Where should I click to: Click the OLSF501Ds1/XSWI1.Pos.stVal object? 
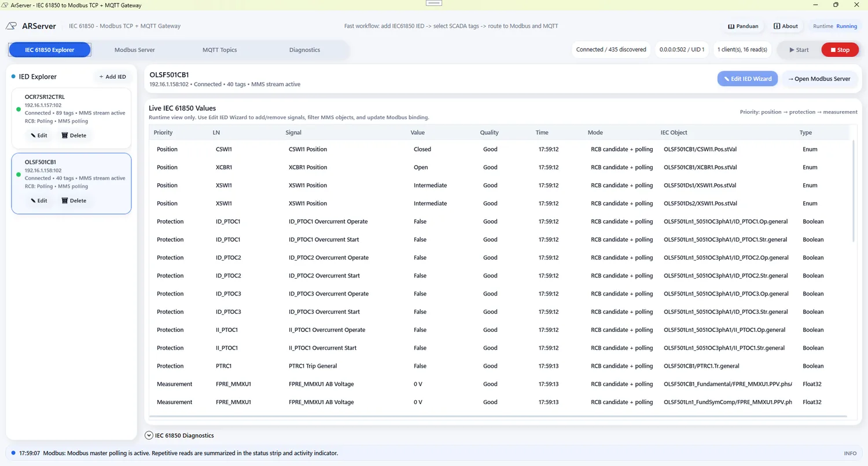tap(700, 186)
